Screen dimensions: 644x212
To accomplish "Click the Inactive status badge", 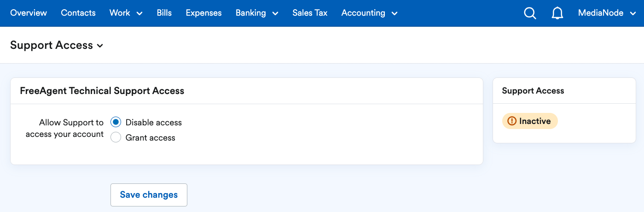I will point(530,121).
